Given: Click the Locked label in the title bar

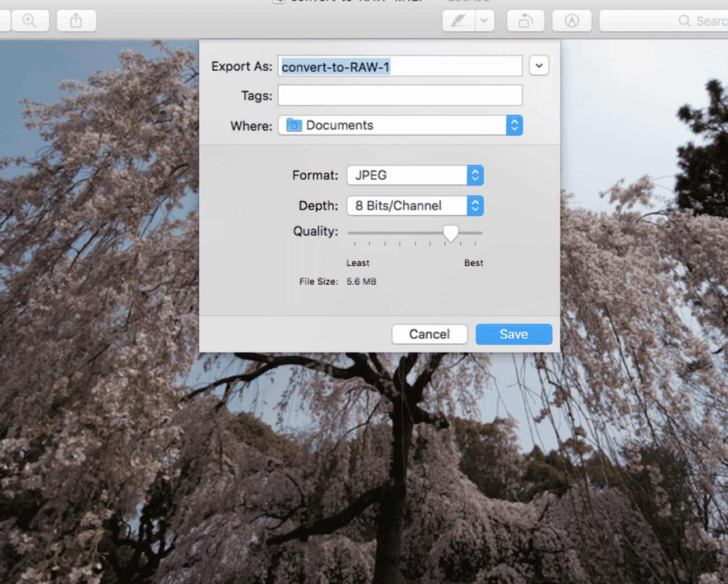Looking at the screenshot, I should (468, 2).
